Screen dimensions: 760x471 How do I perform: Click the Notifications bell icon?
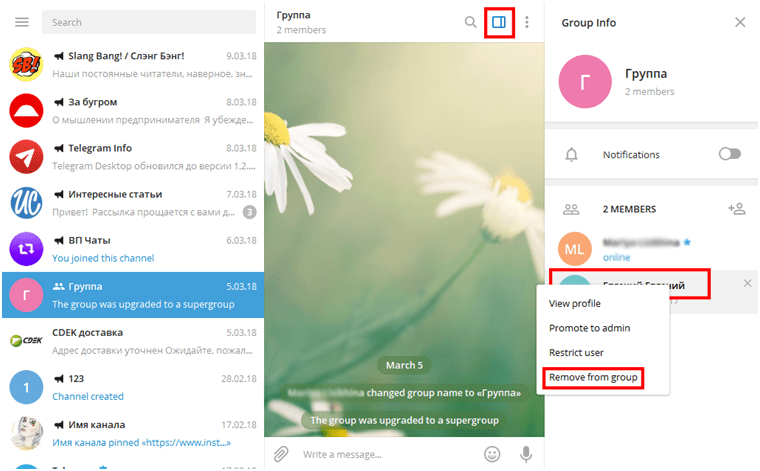pos(571,155)
